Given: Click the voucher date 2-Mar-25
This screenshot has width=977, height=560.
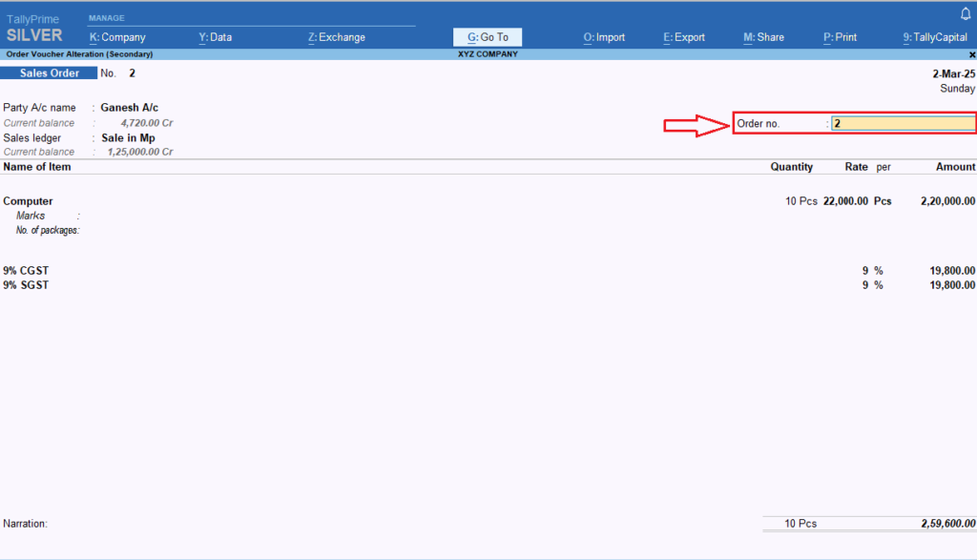Looking at the screenshot, I should point(953,73).
